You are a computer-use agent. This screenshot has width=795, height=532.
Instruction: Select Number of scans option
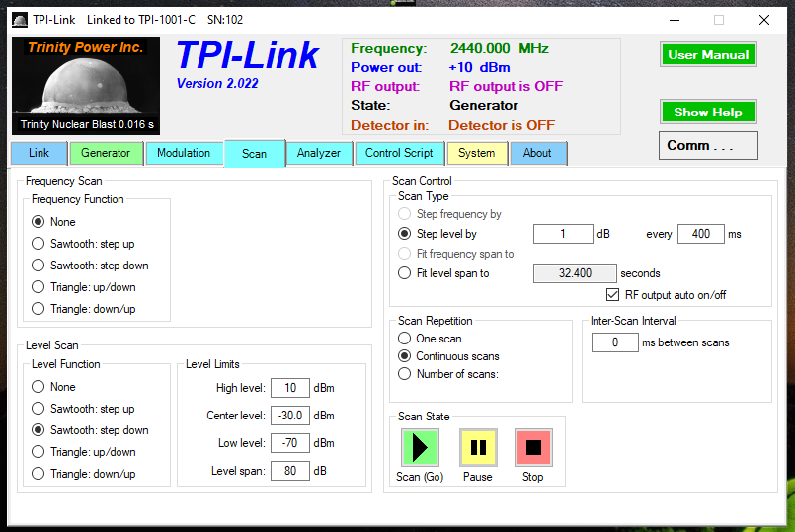point(448,374)
